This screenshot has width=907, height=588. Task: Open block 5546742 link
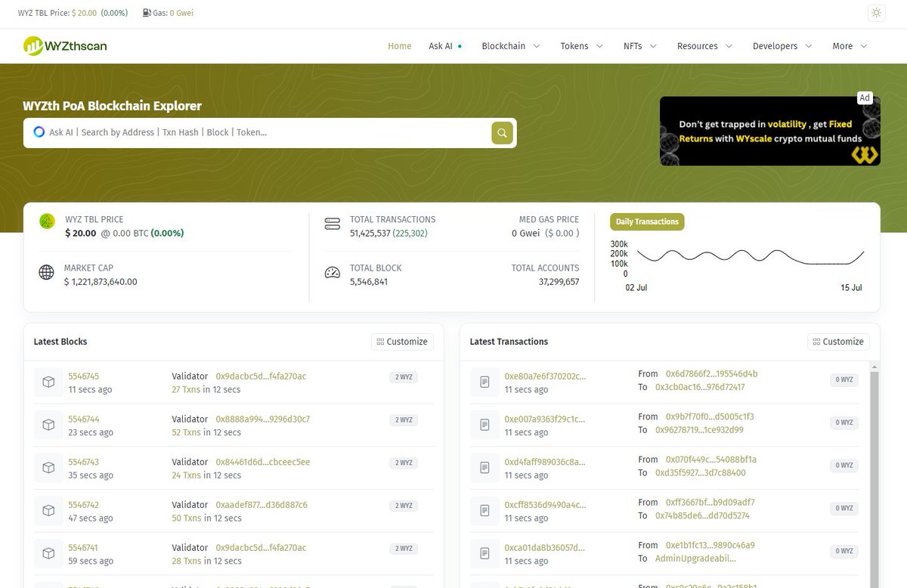tap(83, 505)
